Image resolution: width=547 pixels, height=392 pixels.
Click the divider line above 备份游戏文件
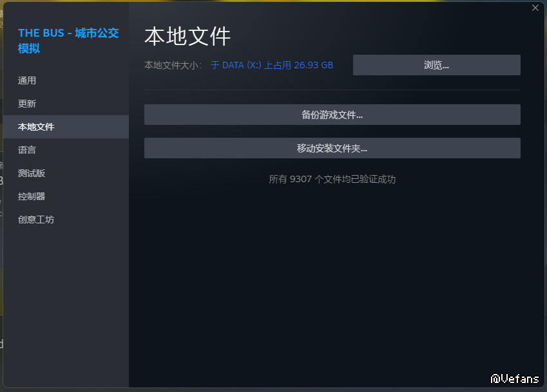(x=332, y=89)
